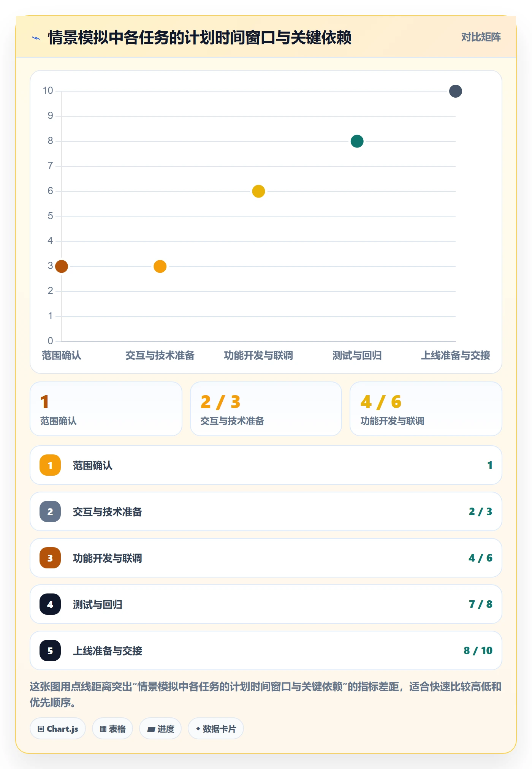
Task: Click the title 情景模拟中各任务的计划时间窗口与关键依赖
Action: (x=200, y=38)
